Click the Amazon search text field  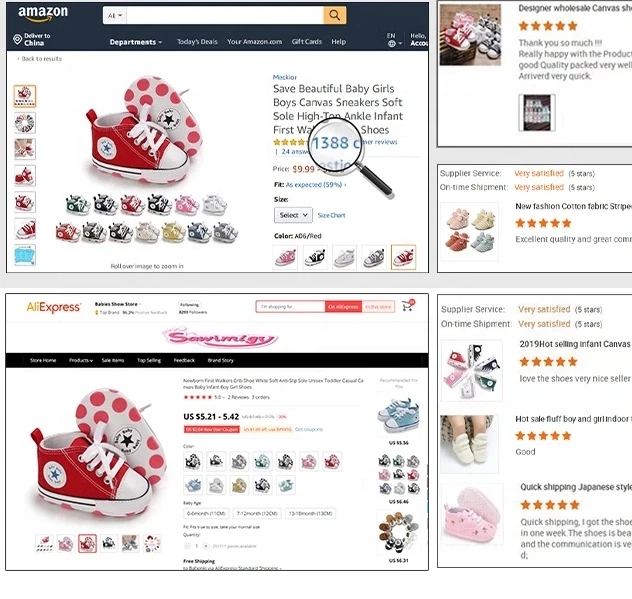(225, 15)
